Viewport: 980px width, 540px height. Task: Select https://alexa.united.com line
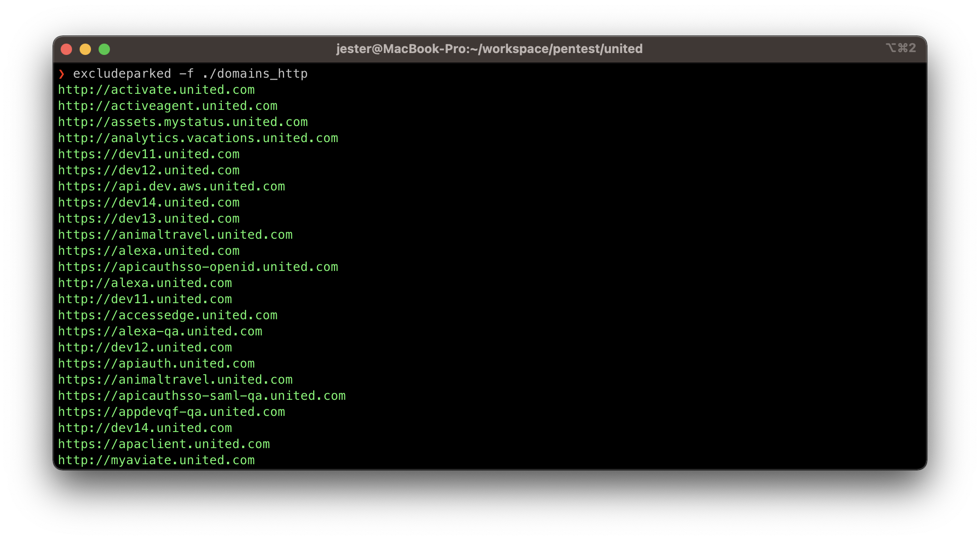(x=149, y=251)
